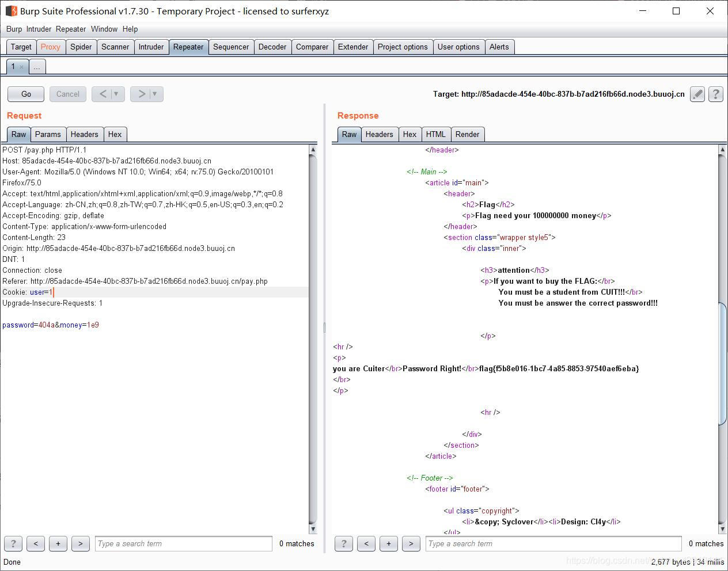Image resolution: width=728 pixels, height=571 pixels.
Task: Click response pane scrollbar up arrow
Action: [x=723, y=150]
